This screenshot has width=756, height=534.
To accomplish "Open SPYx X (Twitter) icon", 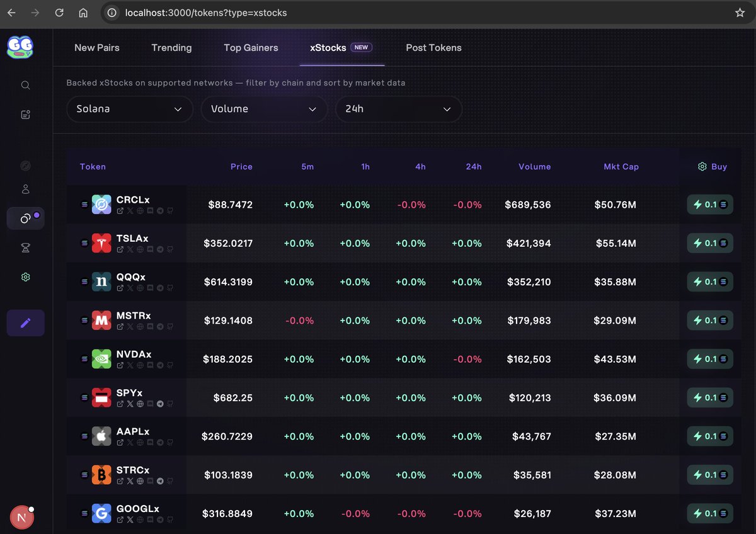I will point(130,404).
